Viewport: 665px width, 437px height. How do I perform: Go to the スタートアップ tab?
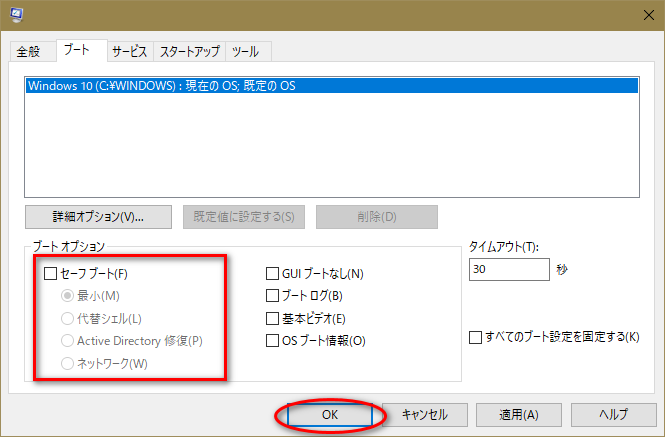[x=189, y=52]
